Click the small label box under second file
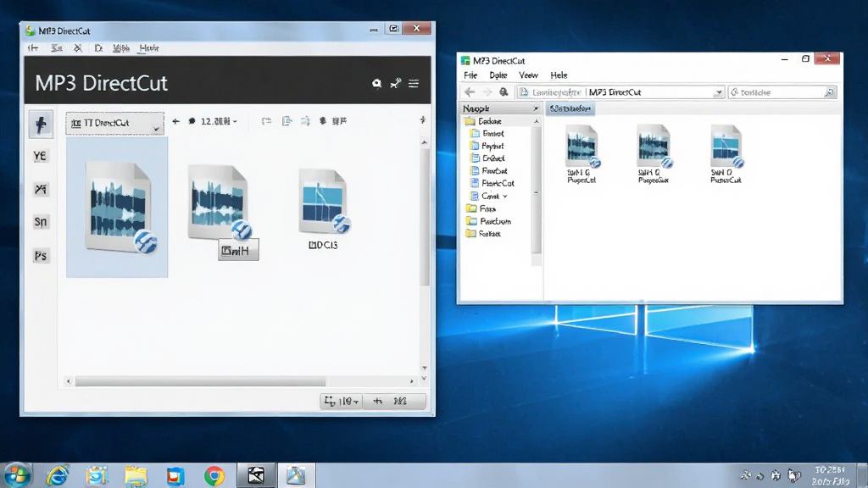 pyautogui.click(x=238, y=251)
